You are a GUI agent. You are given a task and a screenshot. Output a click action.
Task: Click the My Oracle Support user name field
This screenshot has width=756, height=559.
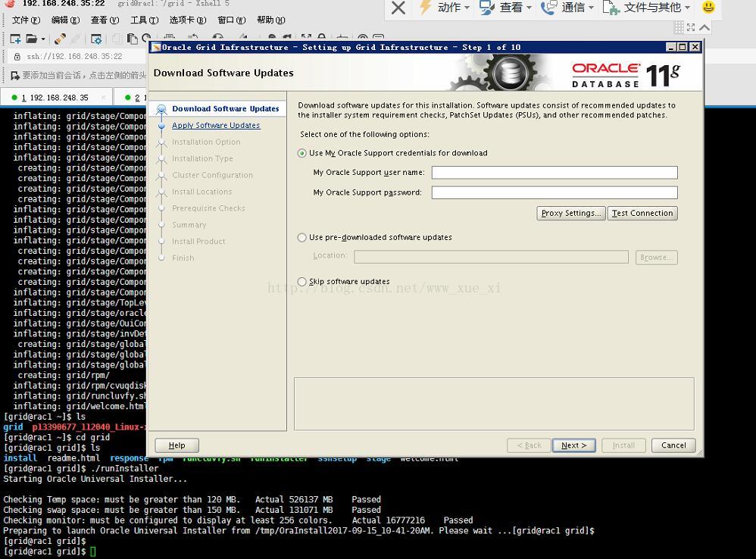(554, 172)
